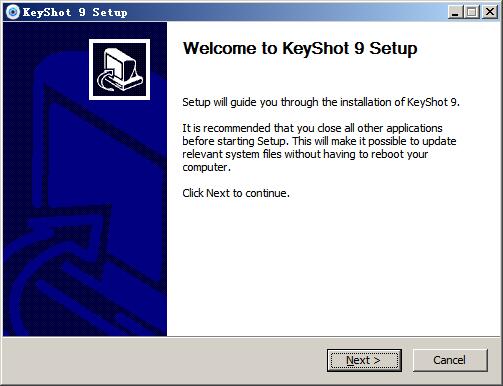Select the 'Setup will guide you' sentence
This screenshot has height=386, width=503.
tap(321, 102)
